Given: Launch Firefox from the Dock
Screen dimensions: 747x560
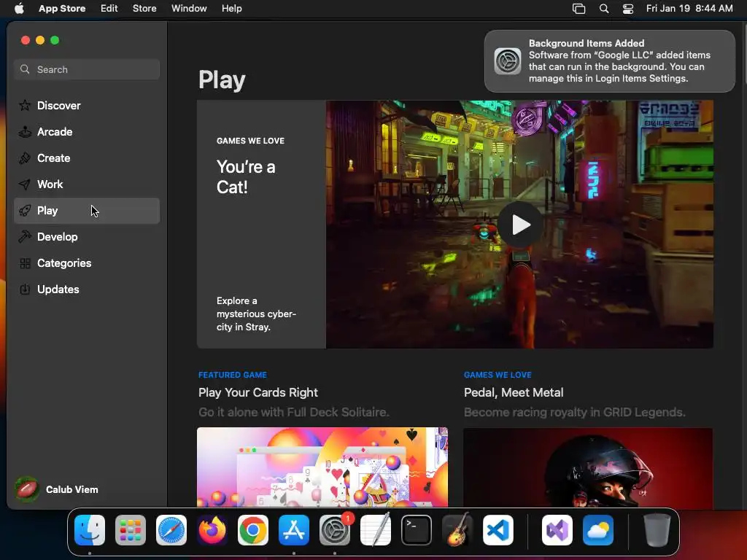Looking at the screenshot, I should pyautogui.click(x=212, y=530).
